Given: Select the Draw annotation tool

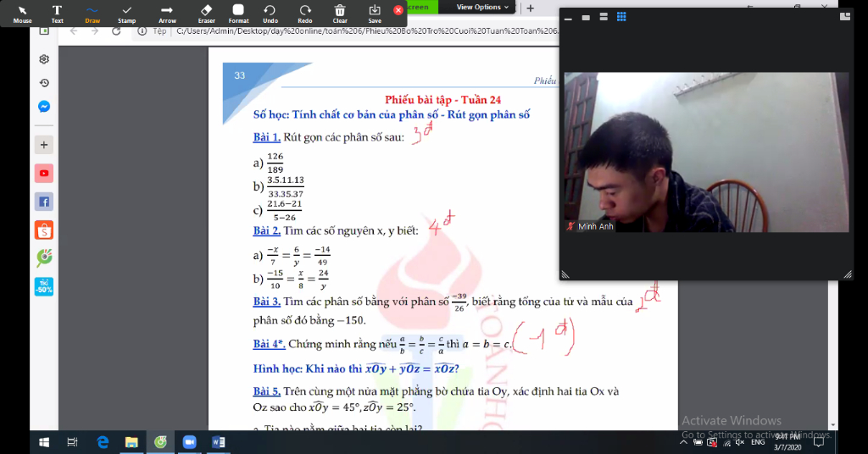Looking at the screenshot, I should pos(92,14).
